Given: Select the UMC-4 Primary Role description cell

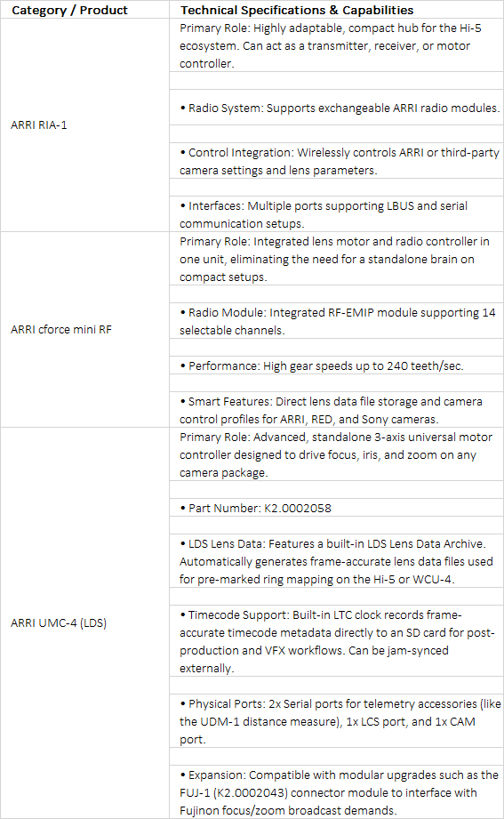Looking at the screenshot, I should point(336,454).
